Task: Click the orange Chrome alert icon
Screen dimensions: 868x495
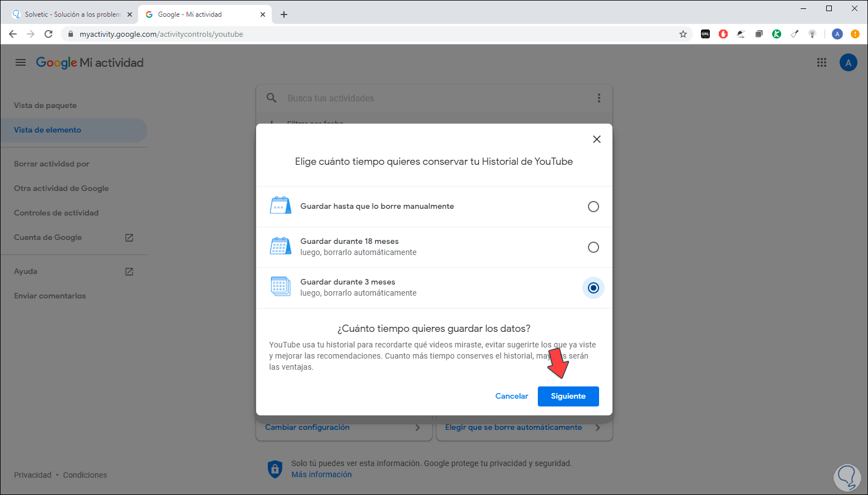Action: click(855, 34)
